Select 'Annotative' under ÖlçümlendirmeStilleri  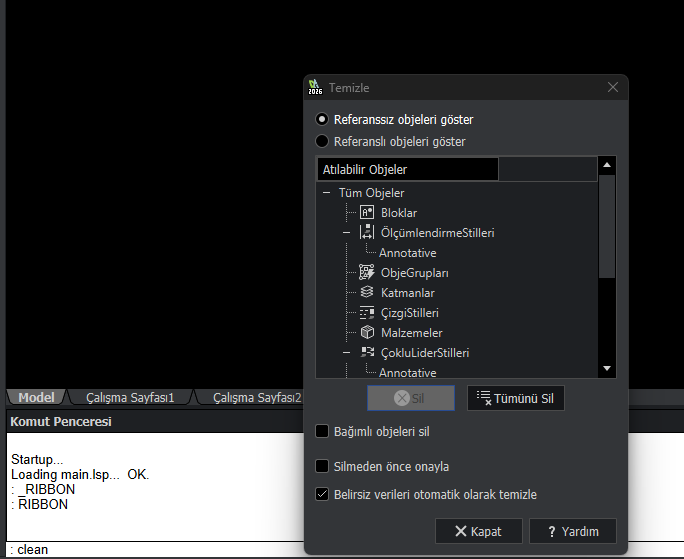click(x=407, y=253)
